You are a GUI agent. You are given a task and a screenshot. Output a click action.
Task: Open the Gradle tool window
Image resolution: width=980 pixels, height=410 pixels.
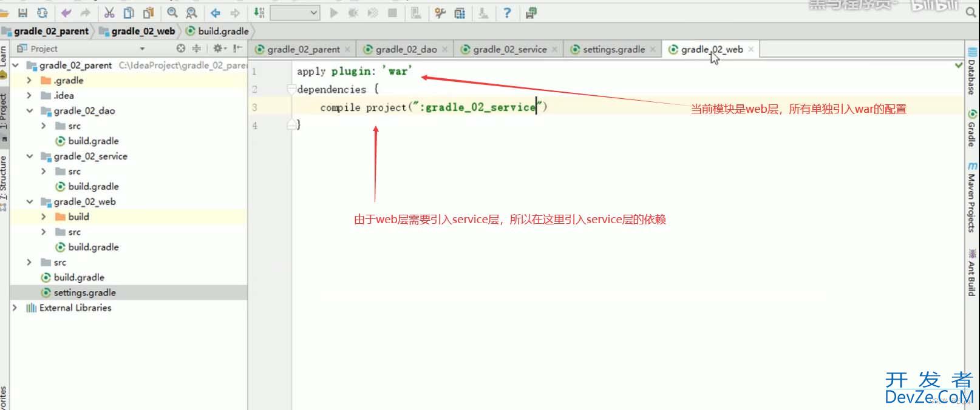(x=971, y=128)
